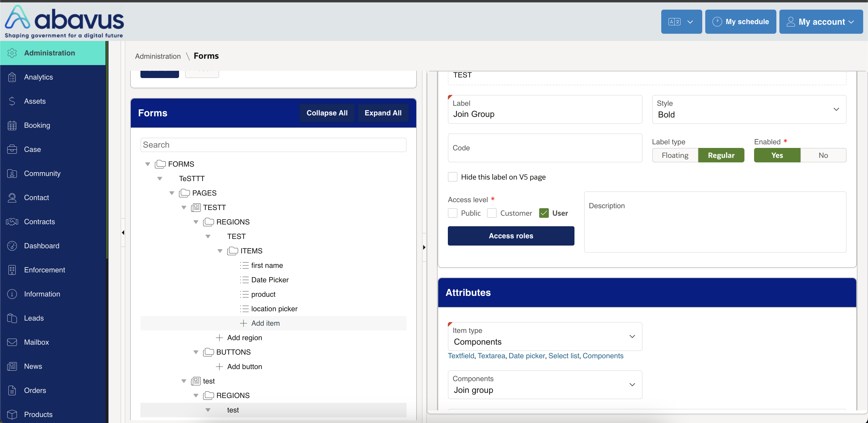Open the Style dropdown showing Bold
Image resolution: width=868 pixels, height=423 pixels.
pyautogui.click(x=749, y=109)
